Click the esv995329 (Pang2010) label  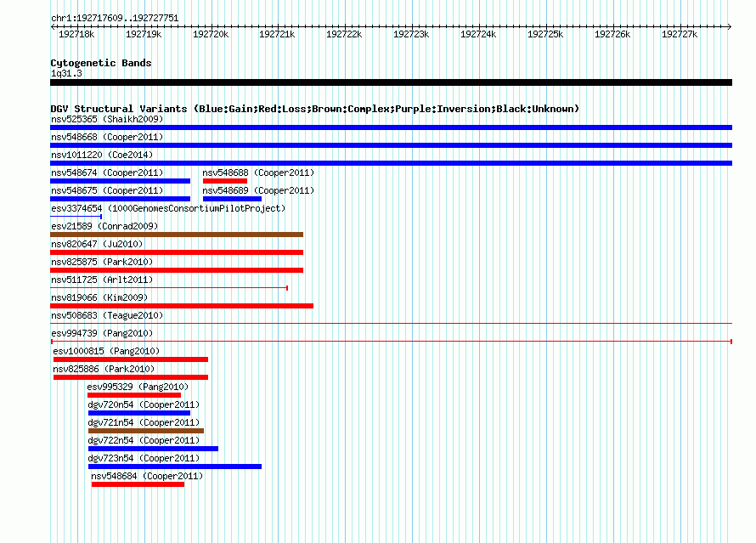(x=138, y=387)
